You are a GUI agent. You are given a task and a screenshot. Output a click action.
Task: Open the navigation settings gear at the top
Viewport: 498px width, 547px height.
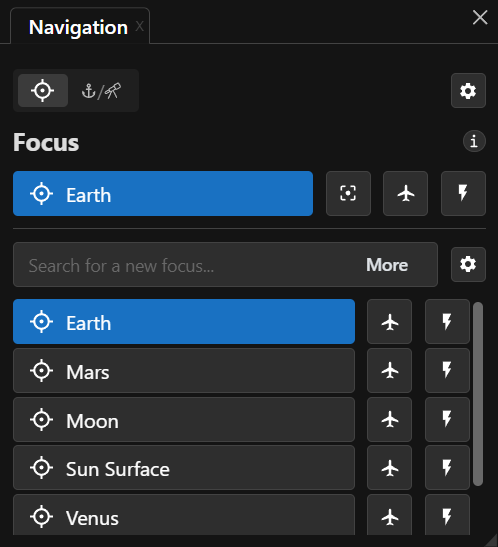(x=468, y=91)
